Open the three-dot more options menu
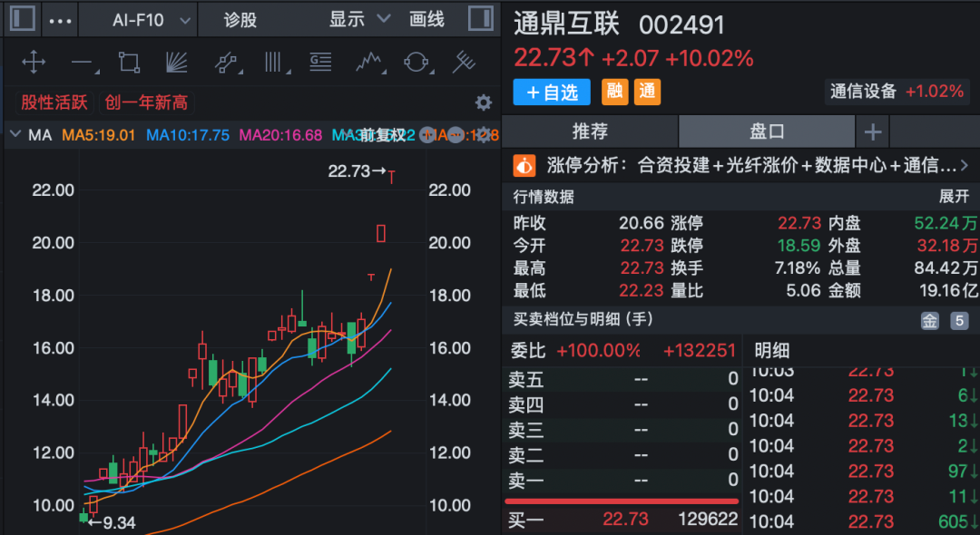The image size is (980, 535). 60,21
